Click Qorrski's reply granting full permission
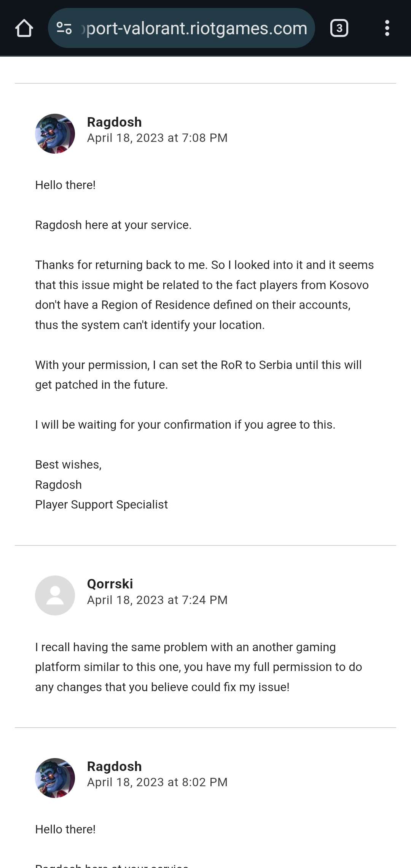 pos(198,667)
